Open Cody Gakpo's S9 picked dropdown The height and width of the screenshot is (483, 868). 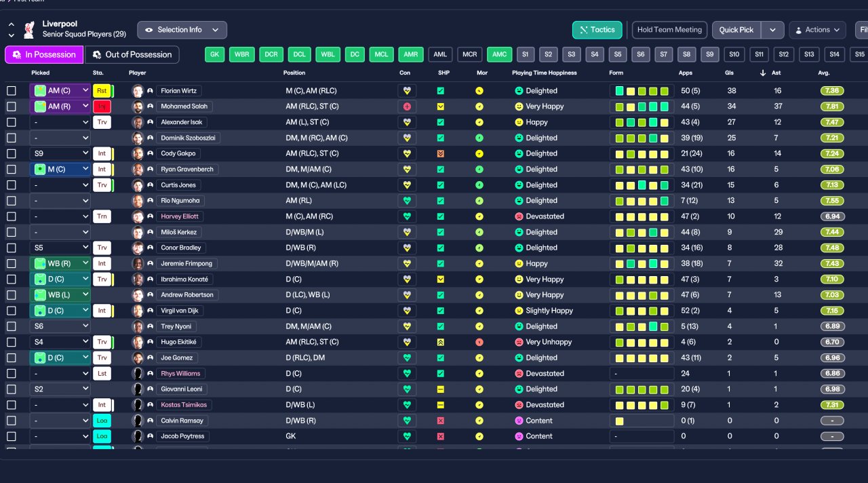[60, 154]
